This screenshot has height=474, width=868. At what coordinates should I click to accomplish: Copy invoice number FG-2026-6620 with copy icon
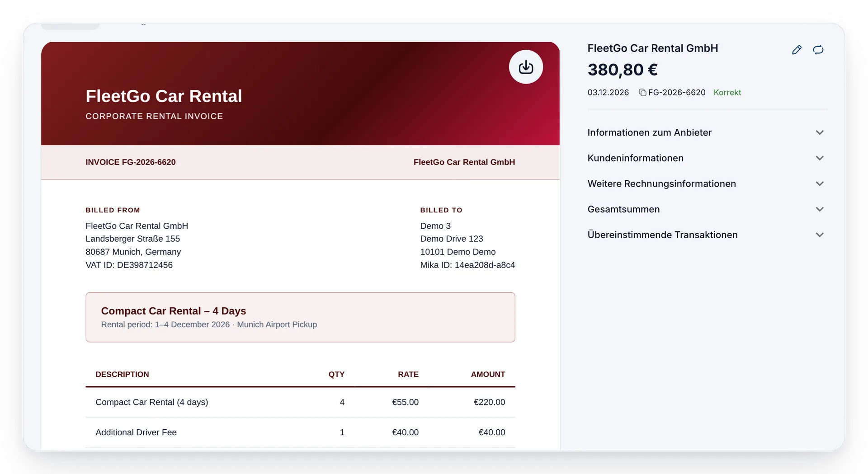pyautogui.click(x=642, y=93)
